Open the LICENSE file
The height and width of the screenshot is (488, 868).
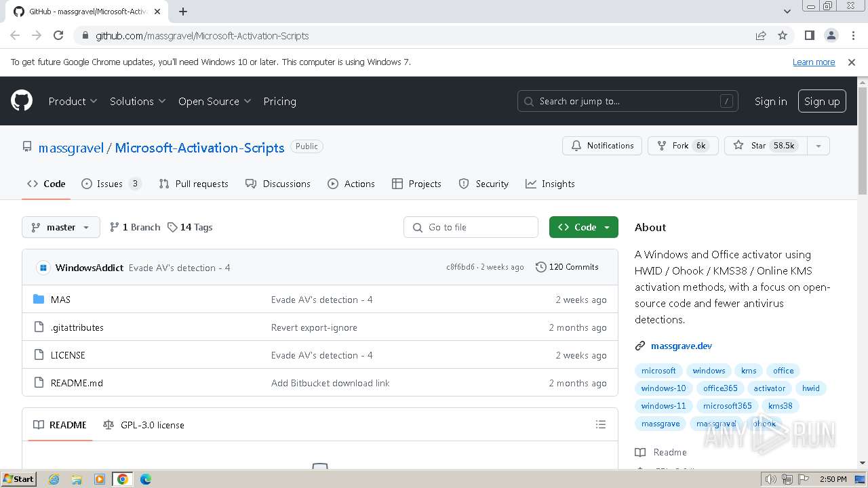(x=68, y=355)
